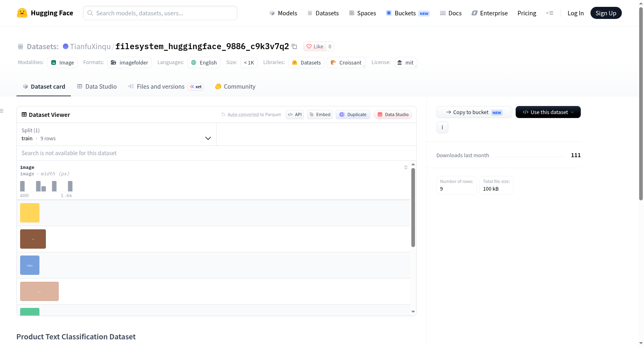
Task: Click the Downloads last month value 111
Action: click(576, 155)
